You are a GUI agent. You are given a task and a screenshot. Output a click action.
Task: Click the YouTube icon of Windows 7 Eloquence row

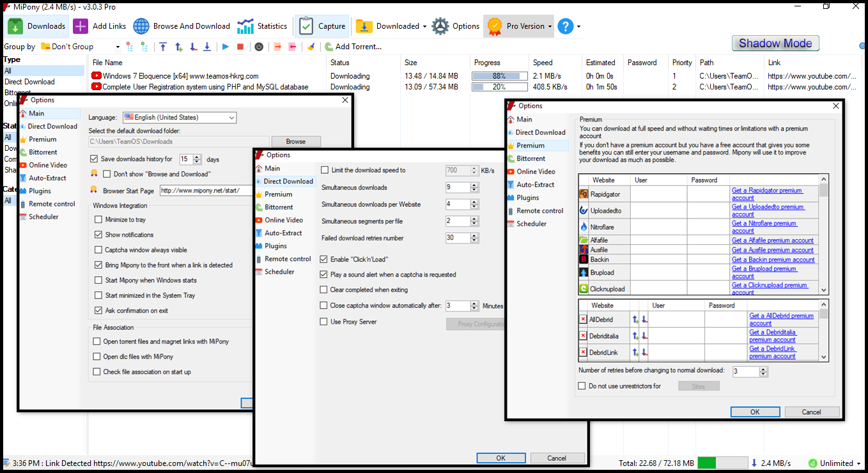(97, 76)
